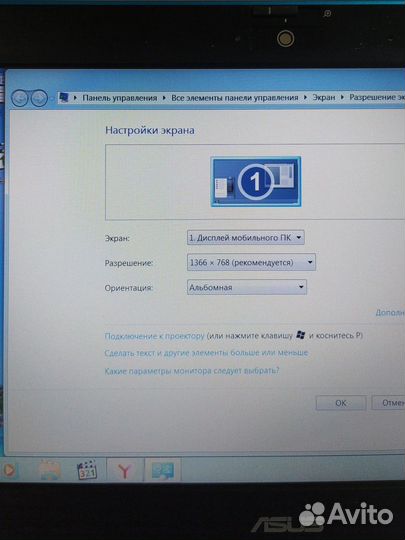The width and height of the screenshot is (405, 540).
Task: Open the taskbar icon next to media player
Action: pyautogui.click(x=50, y=470)
